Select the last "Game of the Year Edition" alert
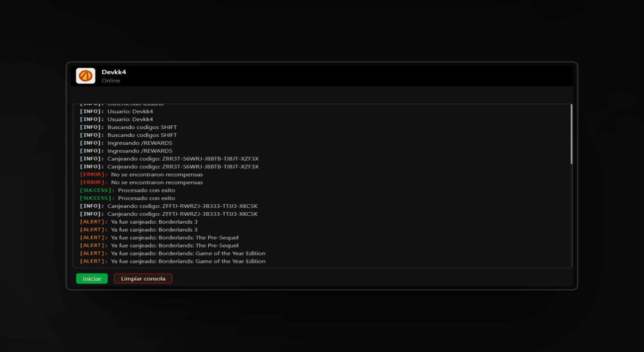The height and width of the screenshot is (352, 644). pos(173,261)
